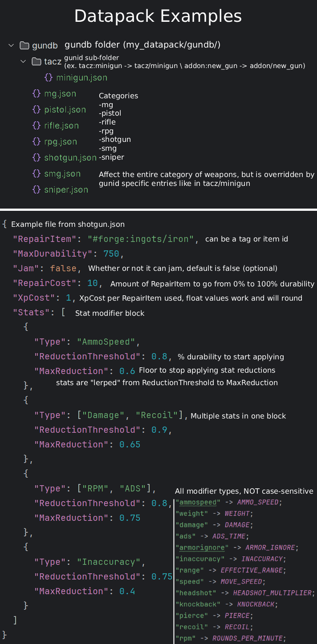This screenshot has height=644, width=317.
Task: Click the "Stats" opening bracket
Action: (63, 312)
